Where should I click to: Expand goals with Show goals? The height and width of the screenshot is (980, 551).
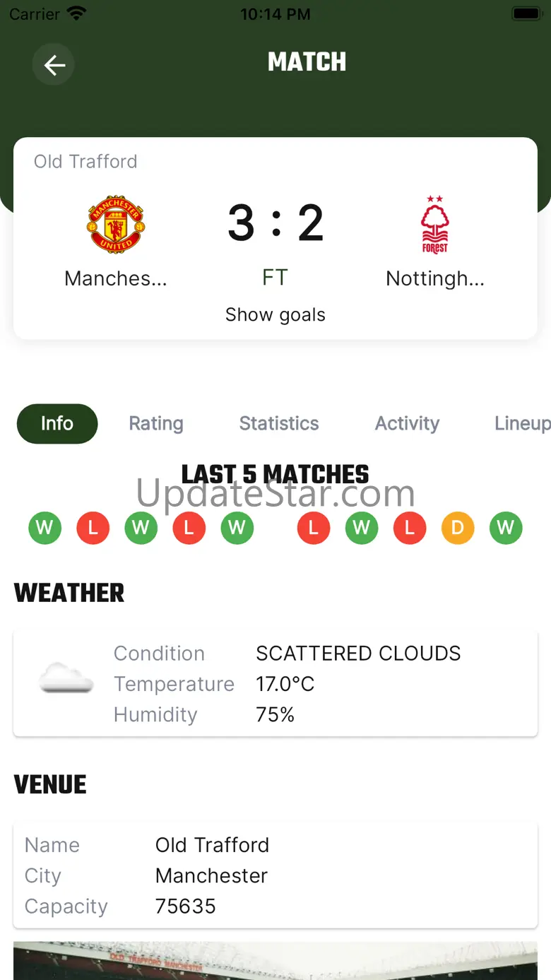point(275,314)
